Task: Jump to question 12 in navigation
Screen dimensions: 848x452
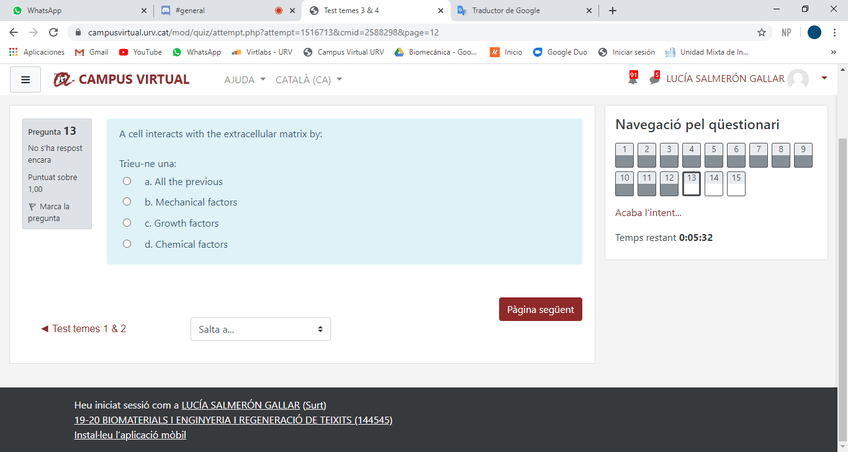Action: point(669,183)
